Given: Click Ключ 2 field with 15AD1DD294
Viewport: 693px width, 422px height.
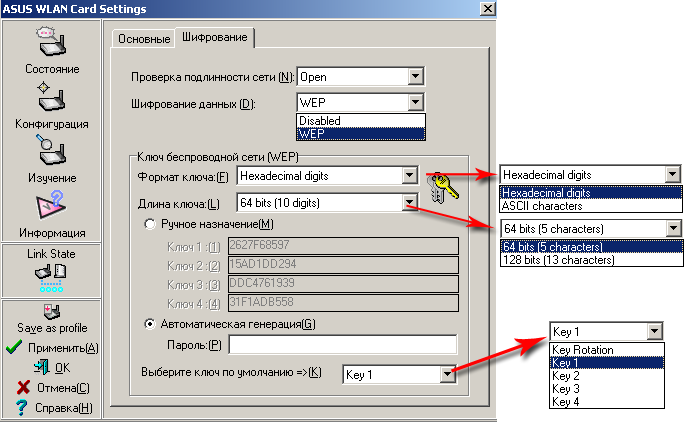Looking at the screenshot, I should coord(343,264).
